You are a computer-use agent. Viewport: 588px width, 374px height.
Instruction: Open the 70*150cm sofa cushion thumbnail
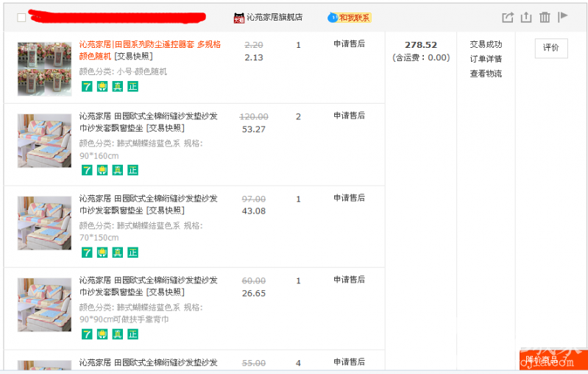click(x=44, y=222)
